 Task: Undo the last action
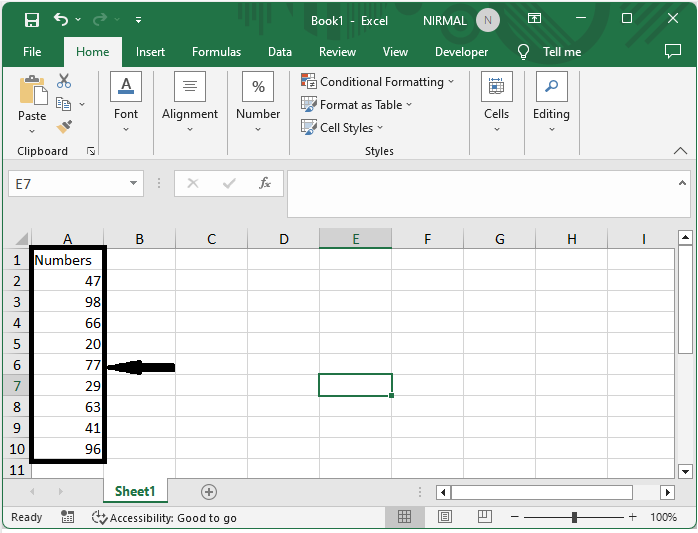(x=61, y=19)
